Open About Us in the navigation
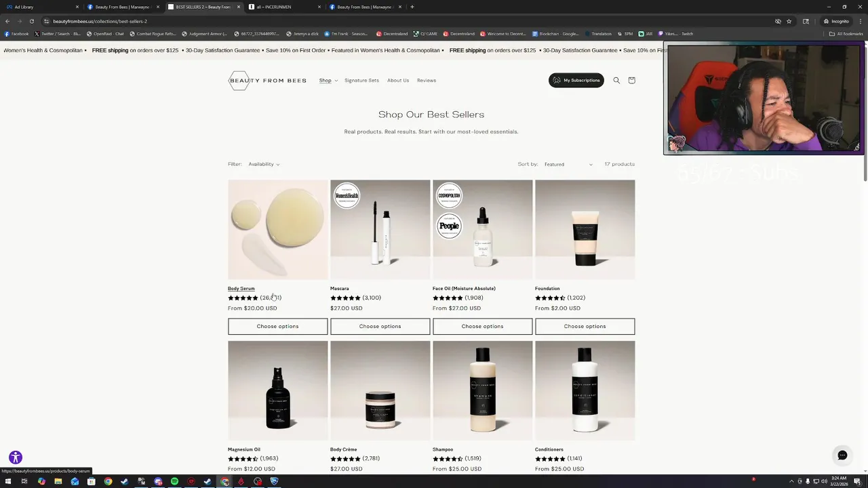868x488 pixels. (x=398, y=80)
